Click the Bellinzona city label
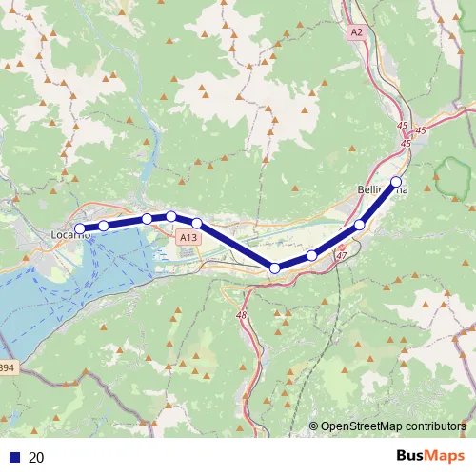Image resolution: width=476 pixels, height=476 pixels. point(383,189)
